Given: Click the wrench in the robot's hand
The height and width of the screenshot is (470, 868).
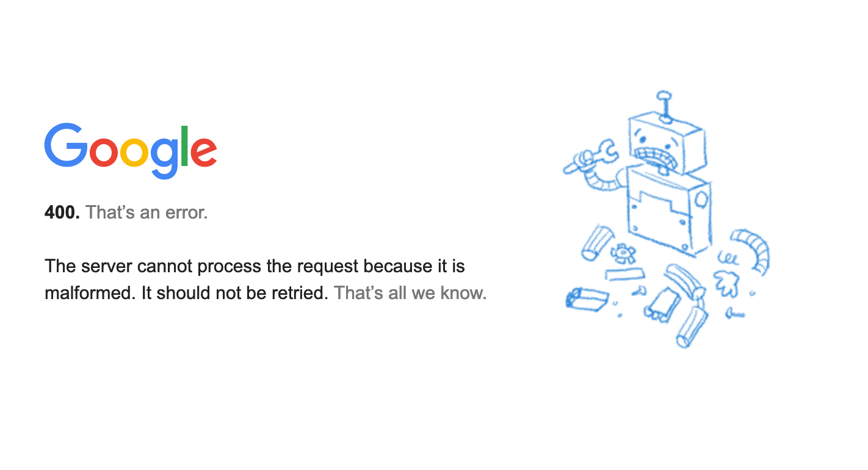Looking at the screenshot, I should [590, 157].
